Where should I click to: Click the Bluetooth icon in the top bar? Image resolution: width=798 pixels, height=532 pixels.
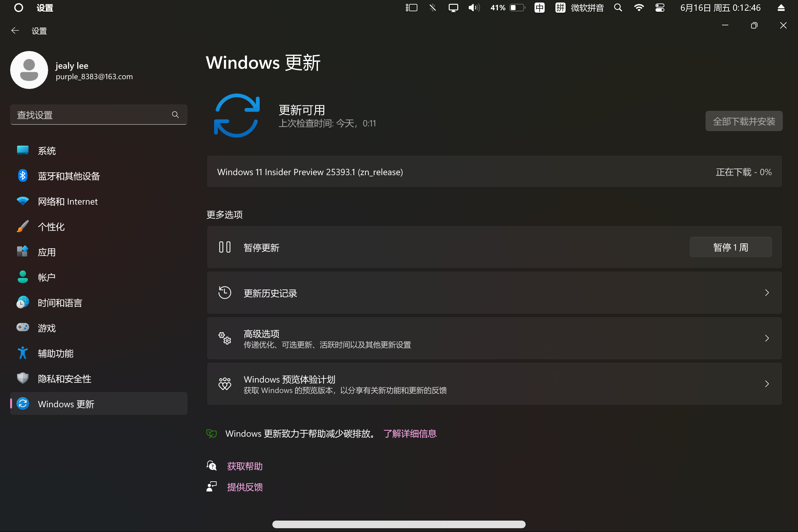432,8
